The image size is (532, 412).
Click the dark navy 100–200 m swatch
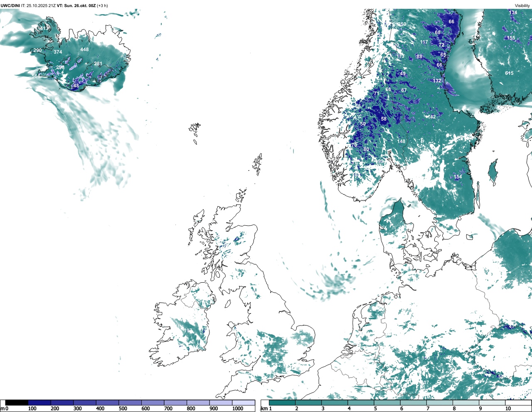[x=39, y=403]
